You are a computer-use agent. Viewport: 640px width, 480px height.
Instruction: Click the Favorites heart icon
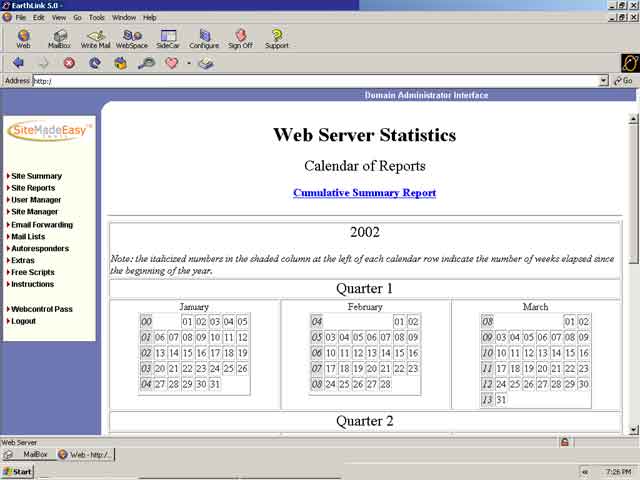(x=171, y=63)
